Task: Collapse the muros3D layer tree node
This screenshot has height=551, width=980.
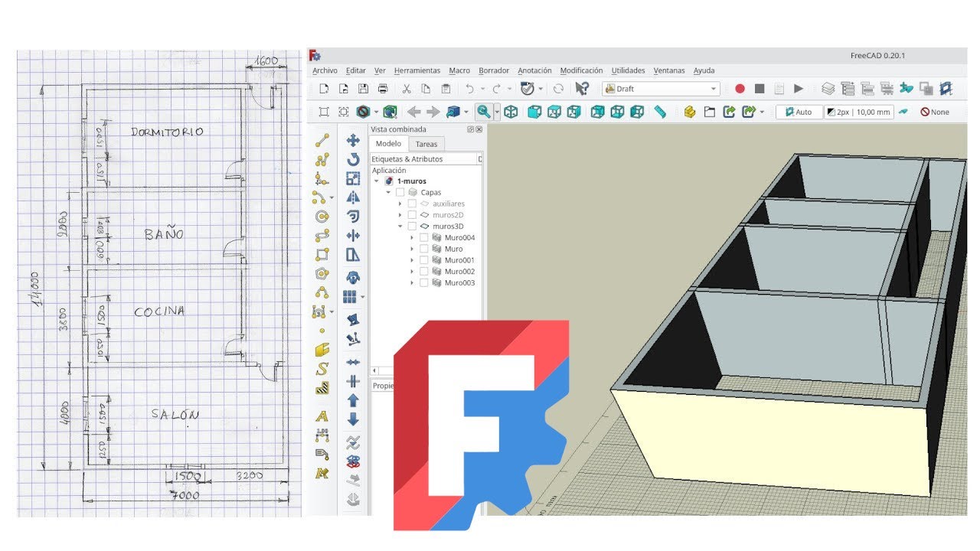Action: coord(400,227)
